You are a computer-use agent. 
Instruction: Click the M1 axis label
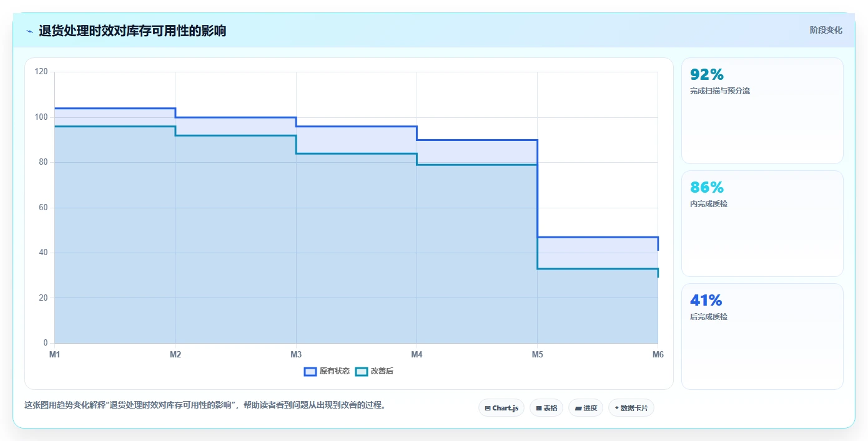(x=54, y=354)
